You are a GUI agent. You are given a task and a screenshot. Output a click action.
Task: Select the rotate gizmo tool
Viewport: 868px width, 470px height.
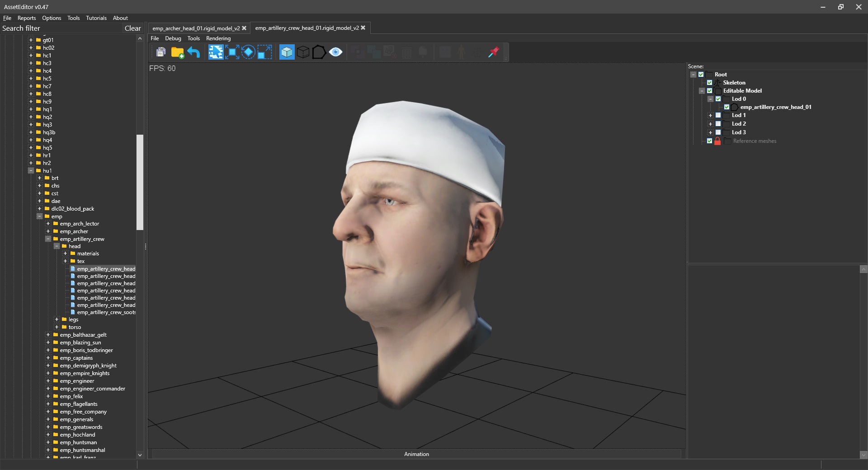click(248, 52)
